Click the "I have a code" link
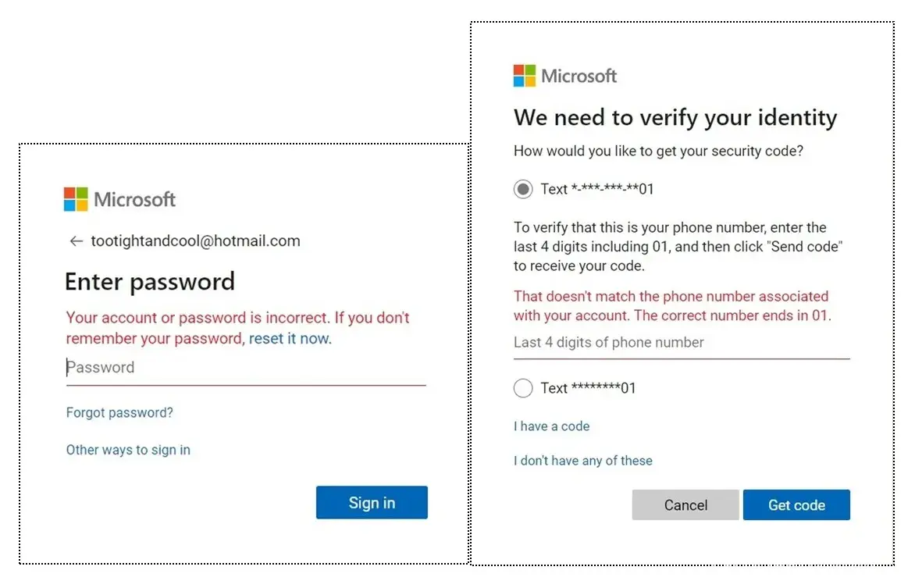The height and width of the screenshot is (588, 915). coord(551,426)
